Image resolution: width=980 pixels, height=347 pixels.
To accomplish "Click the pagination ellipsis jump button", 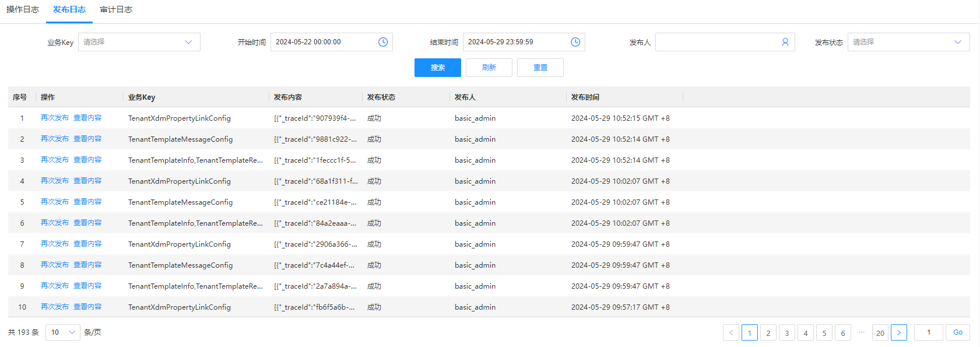I will pos(862,332).
